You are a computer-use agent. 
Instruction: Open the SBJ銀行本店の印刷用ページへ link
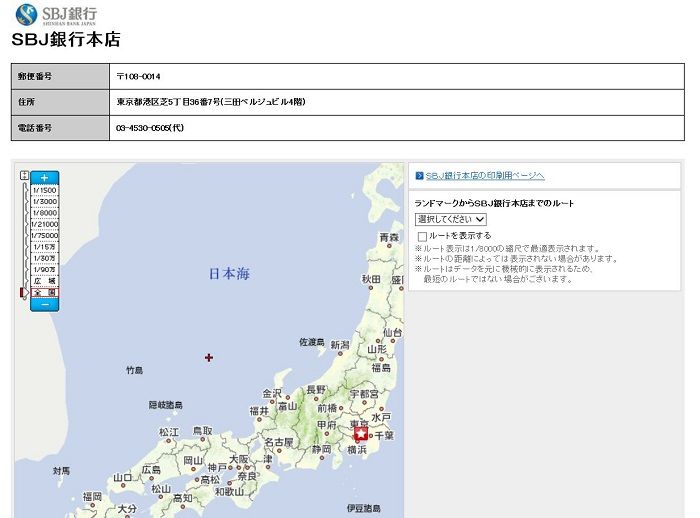(x=485, y=175)
